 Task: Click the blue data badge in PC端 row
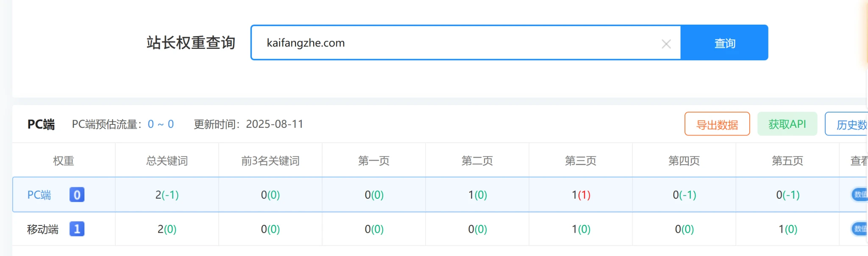point(859,194)
